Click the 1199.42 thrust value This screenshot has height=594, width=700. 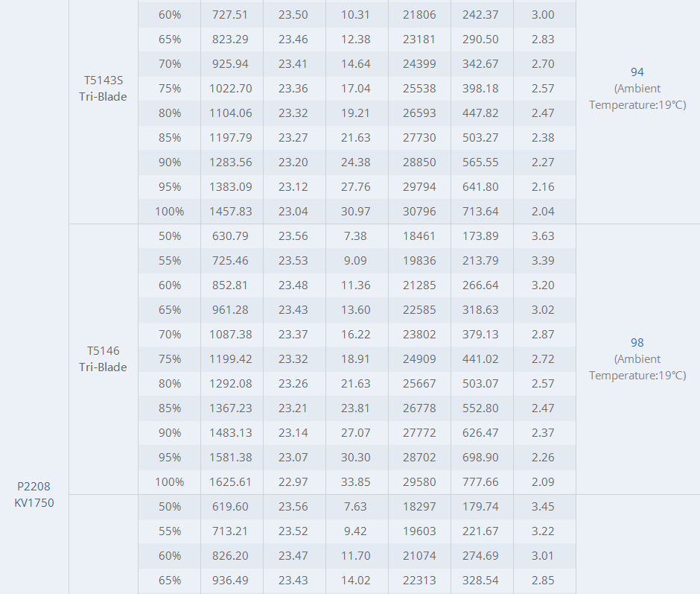231,359
